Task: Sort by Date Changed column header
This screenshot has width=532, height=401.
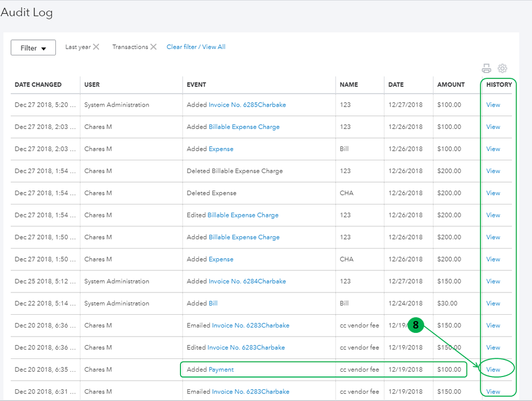Action: point(38,85)
